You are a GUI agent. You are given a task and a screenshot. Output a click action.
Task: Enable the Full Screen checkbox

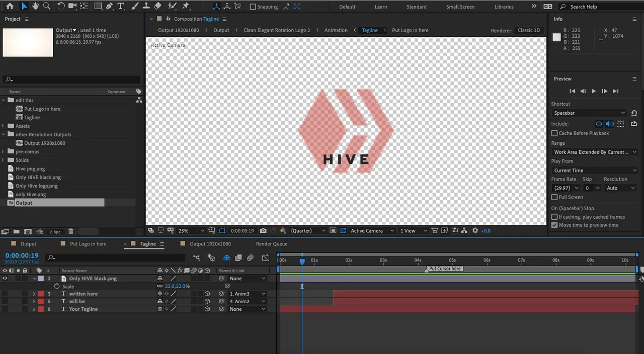click(554, 197)
